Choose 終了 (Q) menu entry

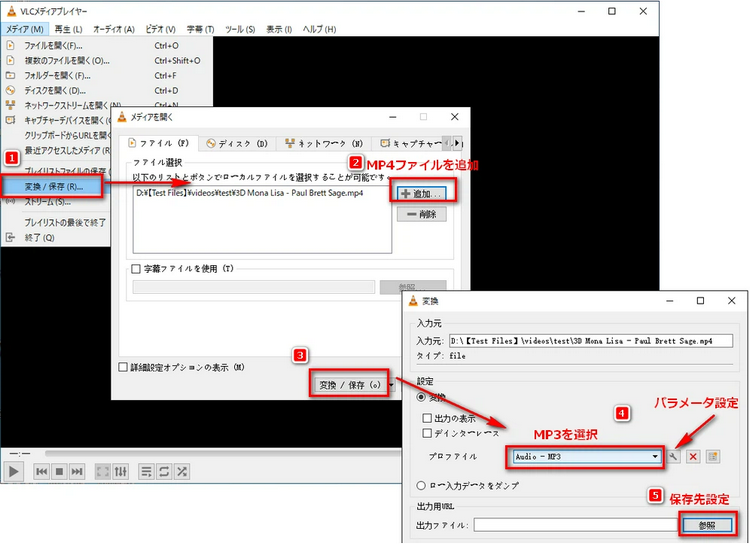[x=40, y=237]
